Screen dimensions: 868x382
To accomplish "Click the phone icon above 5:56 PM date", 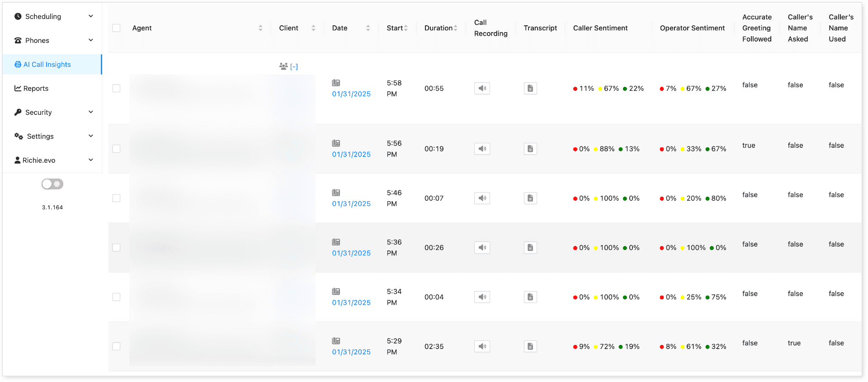I will click(336, 143).
